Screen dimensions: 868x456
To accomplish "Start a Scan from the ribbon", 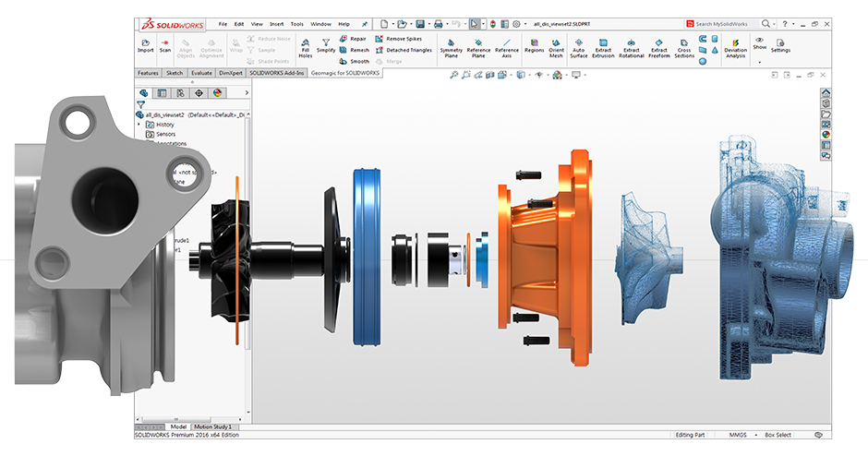I will pos(165,46).
